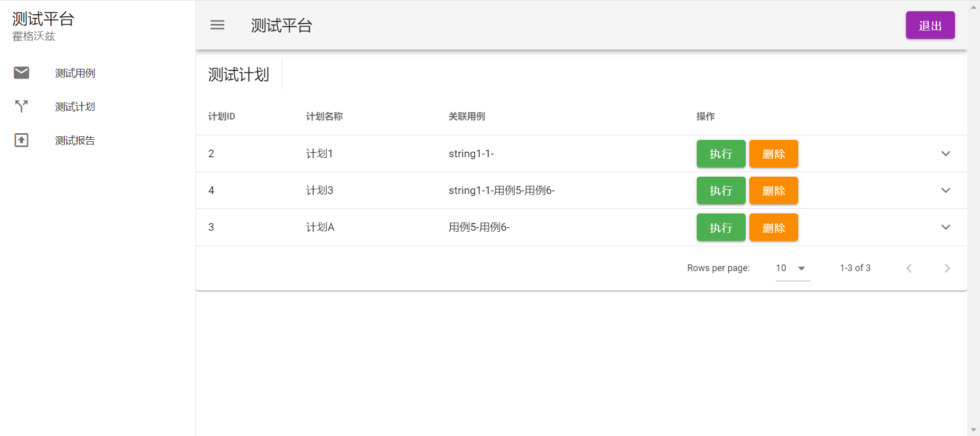Open 测试报告 in the sidebar
The image size is (980, 436).
click(x=75, y=140)
